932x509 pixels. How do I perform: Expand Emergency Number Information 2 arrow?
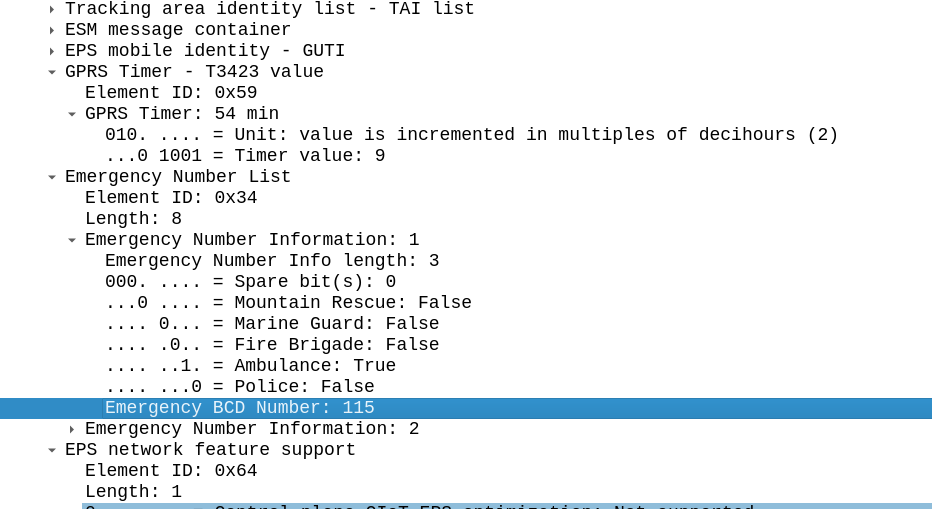[72, 429]
